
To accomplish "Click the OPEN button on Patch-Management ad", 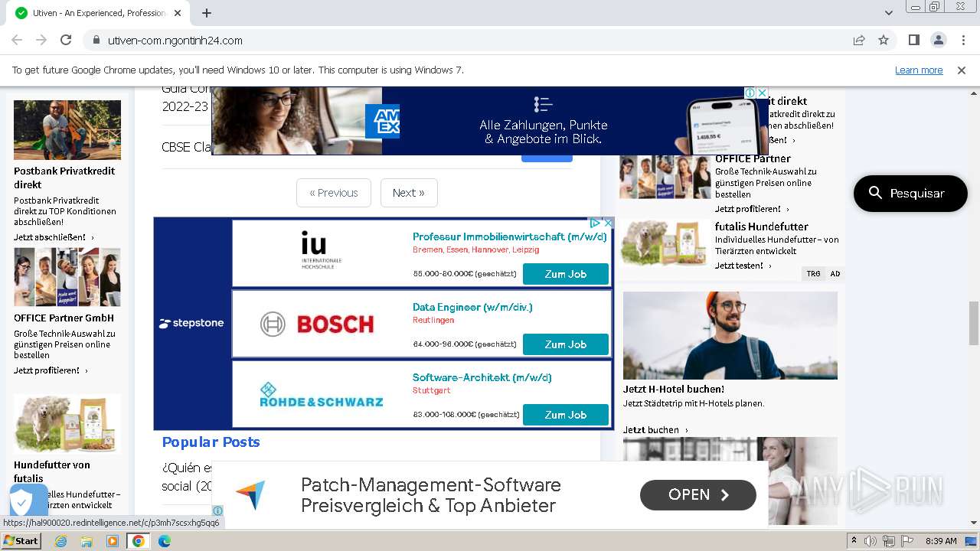I will point(698,495).
